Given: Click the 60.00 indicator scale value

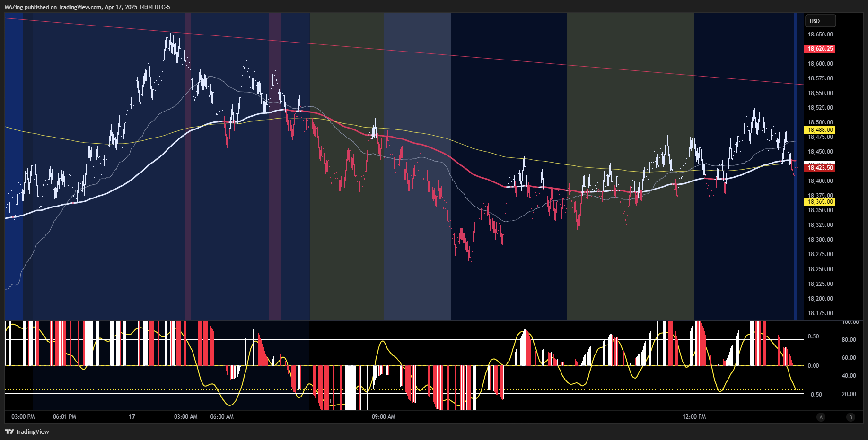Looking at the screenshot, I should [x=849, y=358].
